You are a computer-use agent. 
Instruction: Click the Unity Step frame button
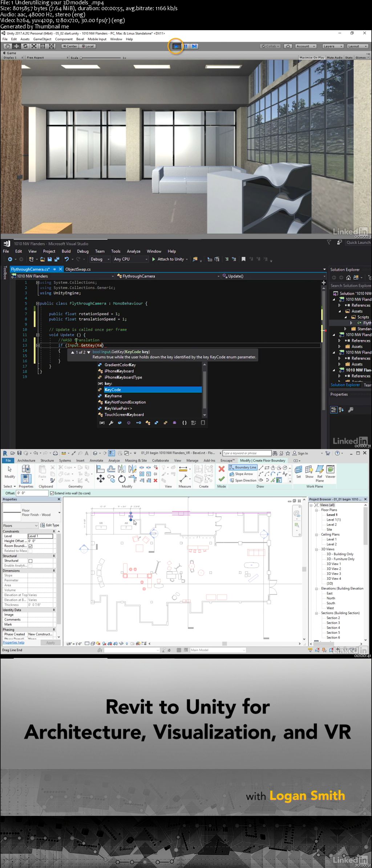194,46
